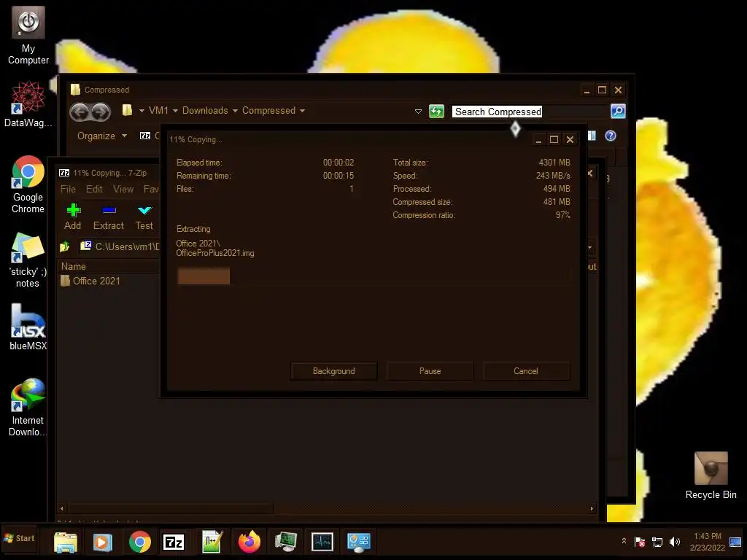
Task: Open the DataWag desktop shortcut
Action: [x=28, y=104]
